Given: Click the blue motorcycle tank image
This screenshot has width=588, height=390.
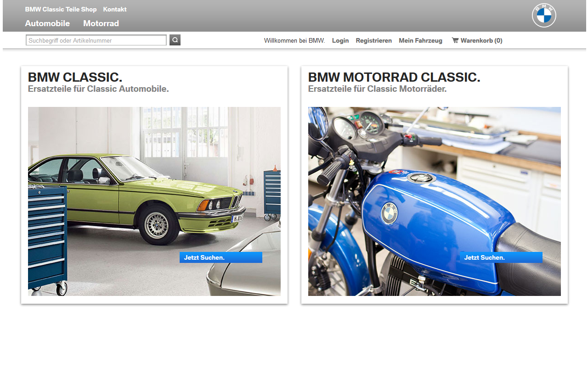Looking at the screenshot, I should [x=435, y=201].
